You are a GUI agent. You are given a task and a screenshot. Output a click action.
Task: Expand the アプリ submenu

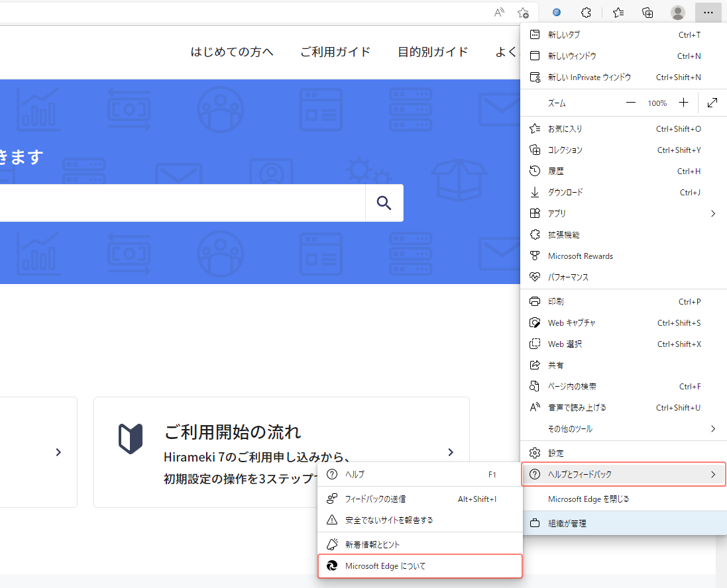tap(624, 214)
